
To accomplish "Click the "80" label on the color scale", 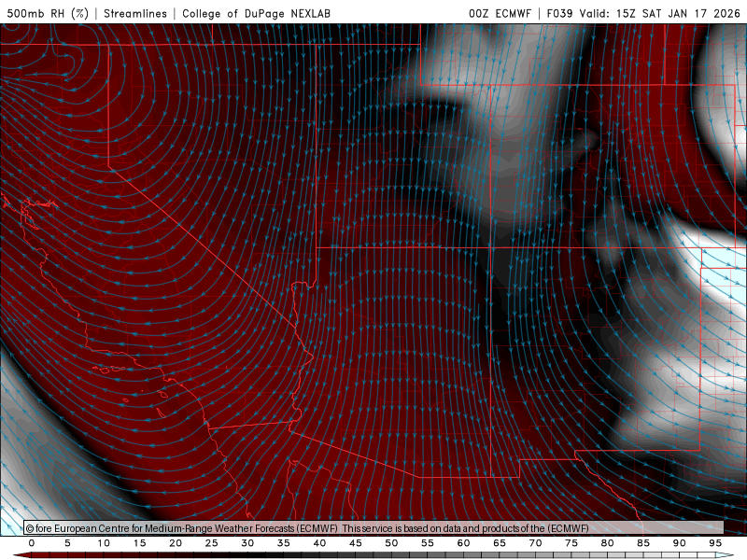I will tap(608, 543).
